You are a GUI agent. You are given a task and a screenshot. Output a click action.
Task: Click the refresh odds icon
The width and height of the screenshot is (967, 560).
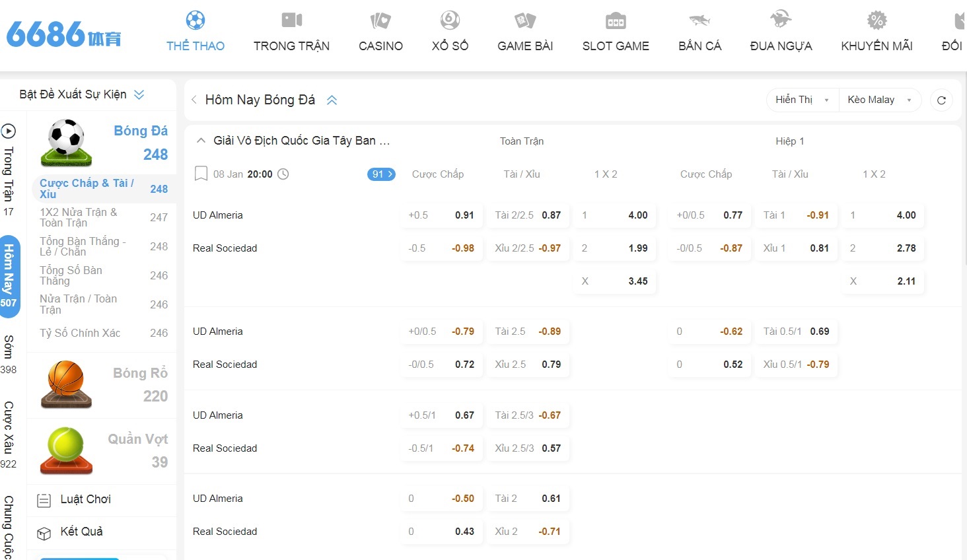click(941, 100)
